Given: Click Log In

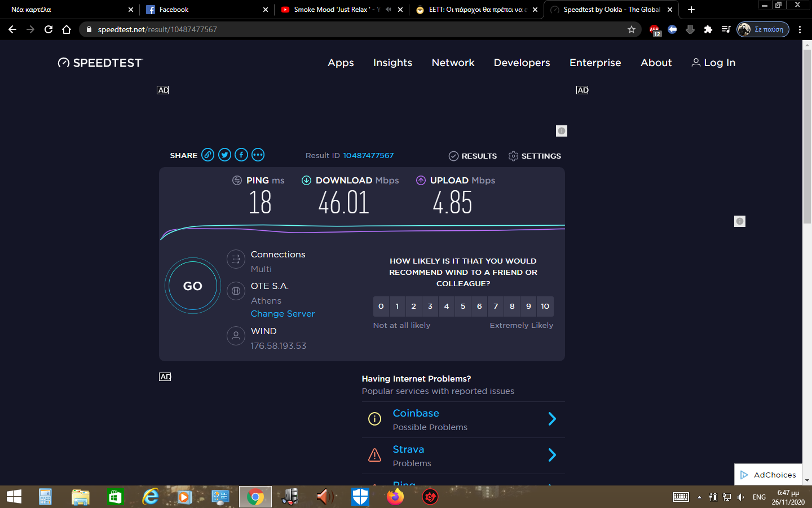Looking at the screenshot, I should (713, 63).
